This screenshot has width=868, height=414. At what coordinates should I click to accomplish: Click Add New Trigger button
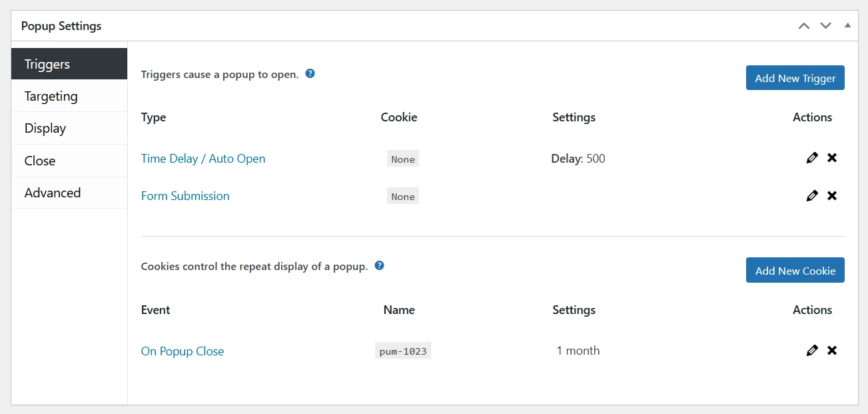[795, 78]
